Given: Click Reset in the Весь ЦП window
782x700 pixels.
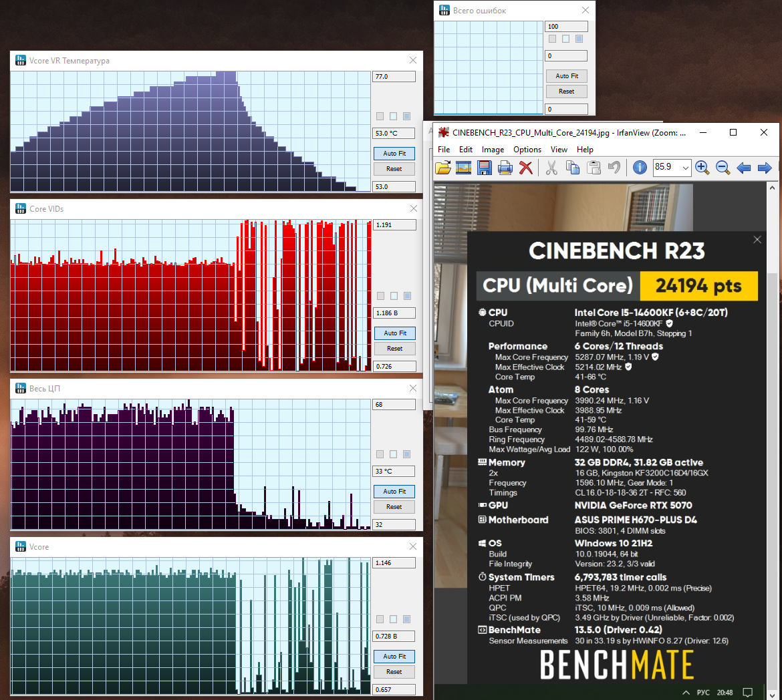Looking at the screenshot, I should pyautogui.click(x=394, y=507).
